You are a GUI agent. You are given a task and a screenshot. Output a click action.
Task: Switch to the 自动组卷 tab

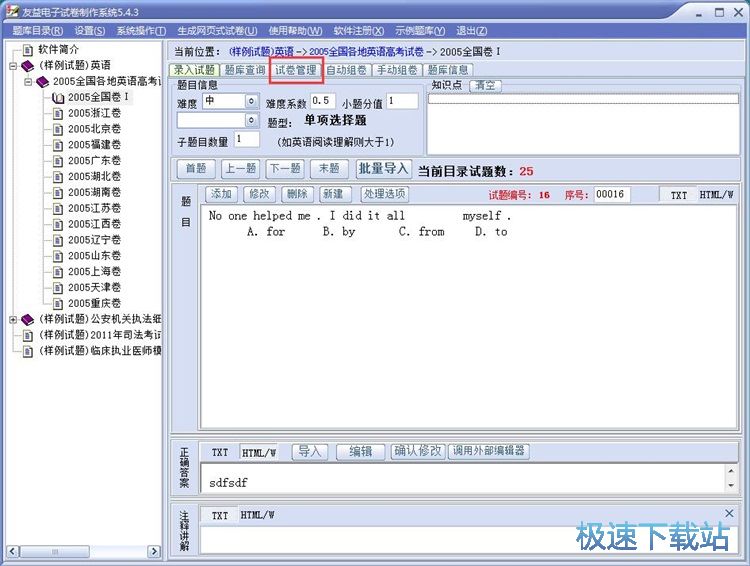click(x=347, y=70)
